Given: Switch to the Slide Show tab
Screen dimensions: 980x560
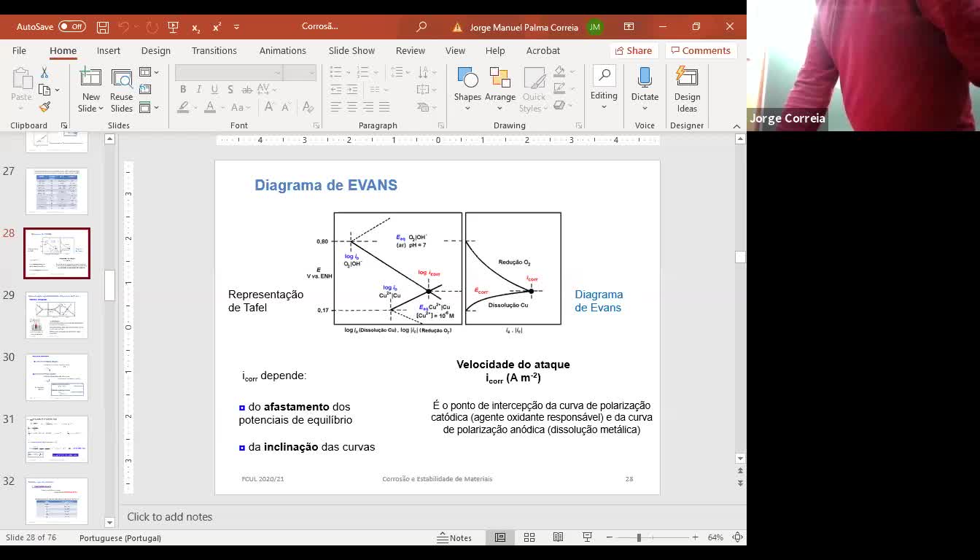Looking at the screenshot, I should 351,50.
